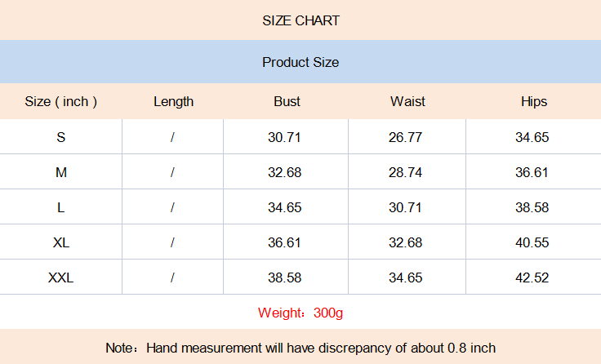Click the 26.77 waist value
601x364 pixels.
click(405, 137)
